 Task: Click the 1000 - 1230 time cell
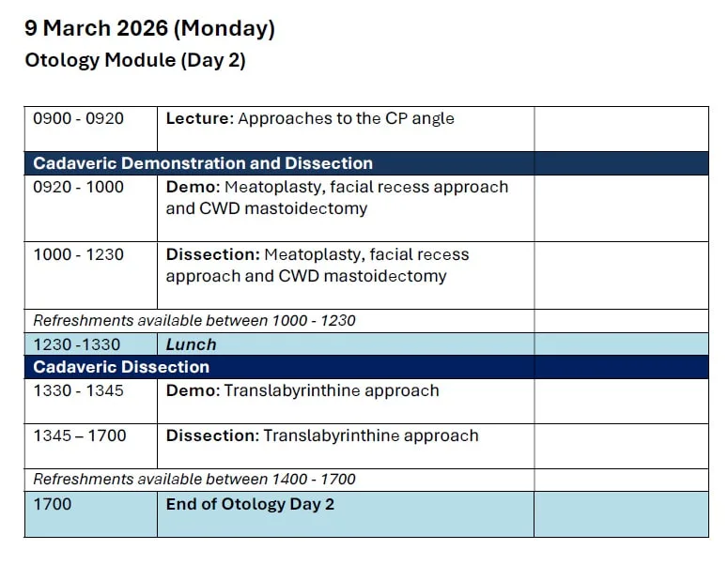click(x=90, y=276)
